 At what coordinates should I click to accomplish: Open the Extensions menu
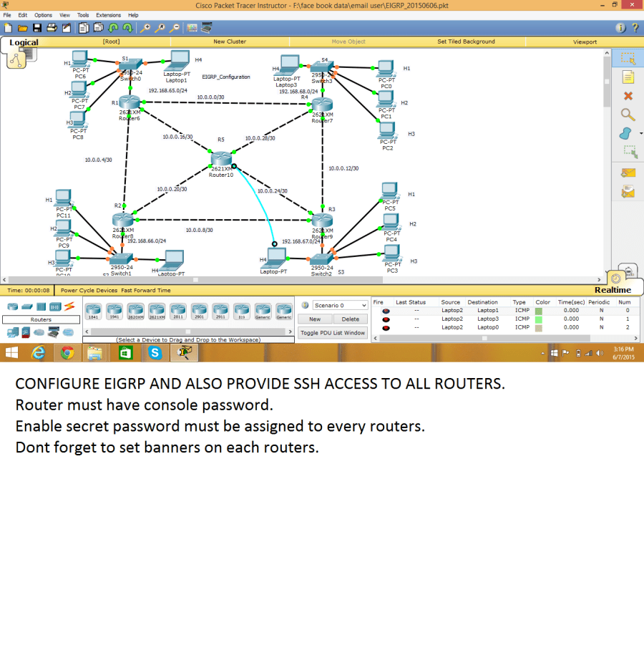[x=108, y=14]
